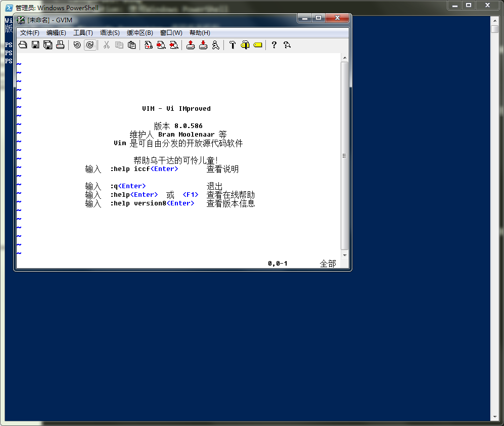The image size is (504, 426).
Task: Click PowerShell scrollbar down arrow
Action: pos(495,417)
